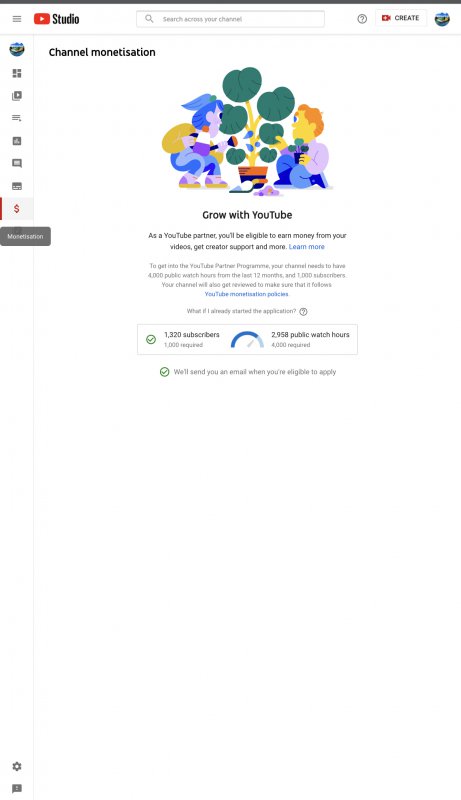This screenshot has height=800, width=461.
Task: Click help icon beside application question
Action: coord(303,312)
